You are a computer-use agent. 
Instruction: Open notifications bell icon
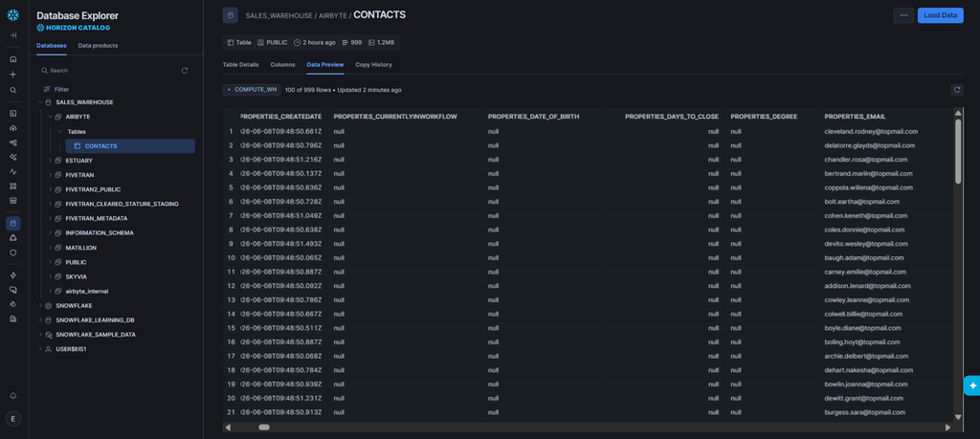(x=13, y=396)
